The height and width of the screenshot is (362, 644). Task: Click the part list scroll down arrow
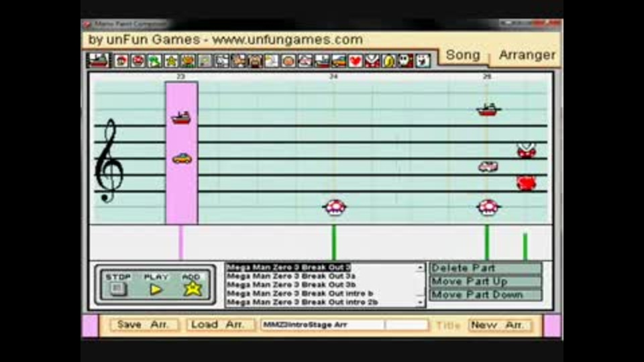click(x=420, y=302)
